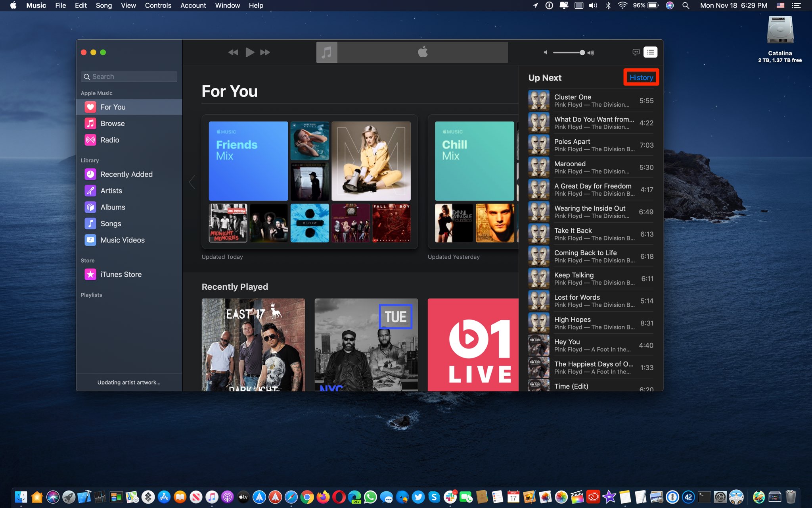
Task: Open the East 17 album artwork
Action: [253, 345]
